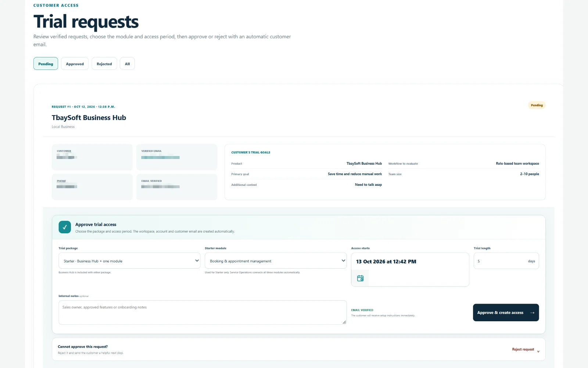The width and height of the screenshot is (588, 368).
Task: Click the Access starts date value
Action: pyautogui.click(x=386, y=262)
